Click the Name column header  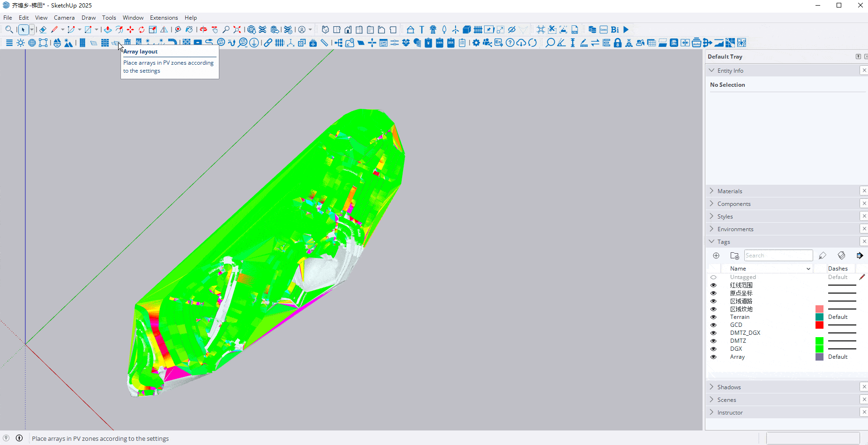pos(738,269)
